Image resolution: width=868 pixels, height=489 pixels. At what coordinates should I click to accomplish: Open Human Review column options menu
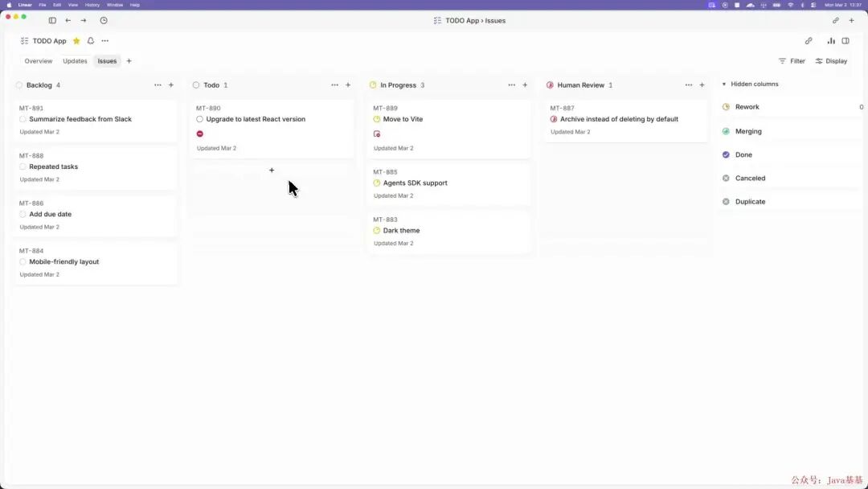click(x=689, y=85)
